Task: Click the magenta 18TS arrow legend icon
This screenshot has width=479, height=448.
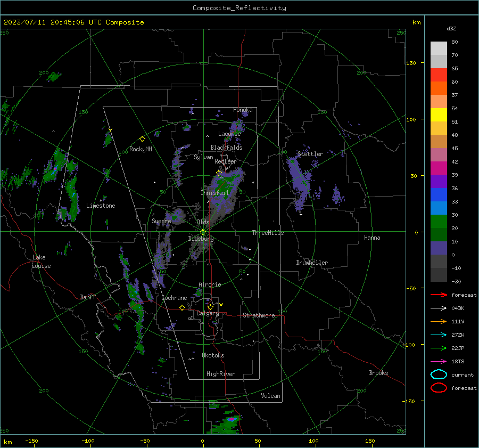Action: tap(439, 362)
